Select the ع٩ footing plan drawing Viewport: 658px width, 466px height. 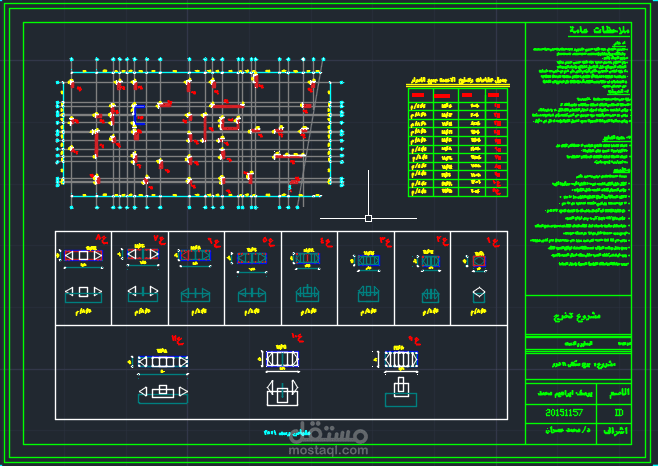[x=401, y=359]
